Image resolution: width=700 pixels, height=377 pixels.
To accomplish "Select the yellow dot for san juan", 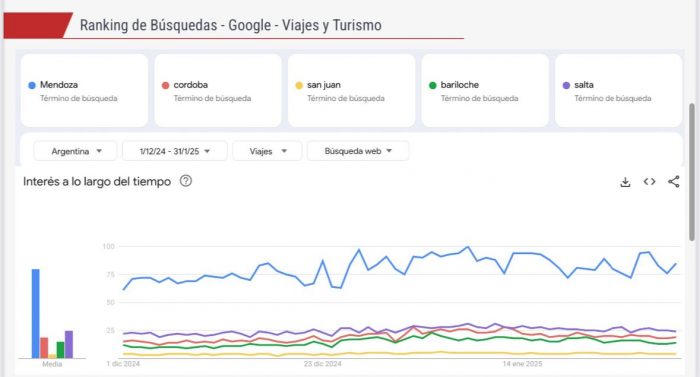I will click(299, 85).
